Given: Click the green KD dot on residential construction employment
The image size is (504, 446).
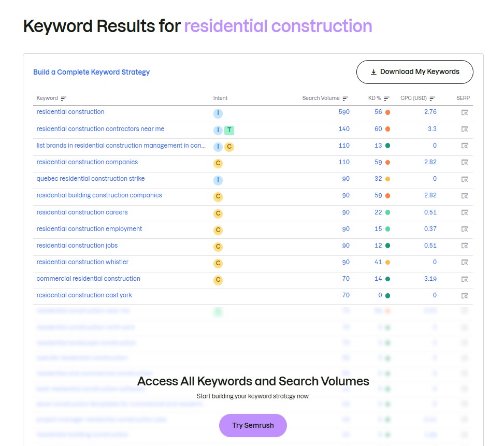Looking at the screenshot, I should [388, 229].
